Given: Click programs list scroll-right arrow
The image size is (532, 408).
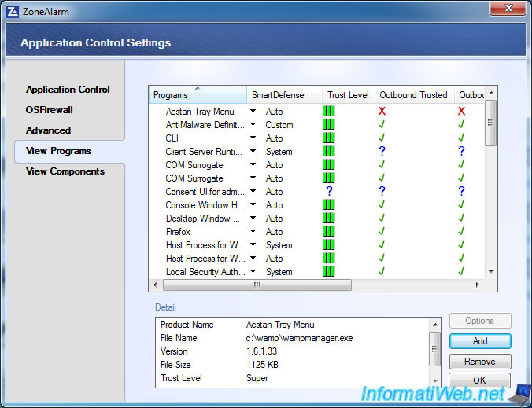Looking at the screenshot, I should point(478,285).
